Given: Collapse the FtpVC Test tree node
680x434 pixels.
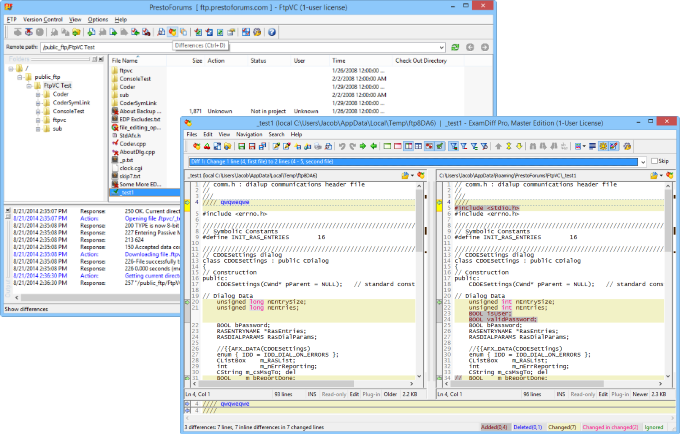Looking at the screenshot, I should pyautogui.click(x=29, y=86).
